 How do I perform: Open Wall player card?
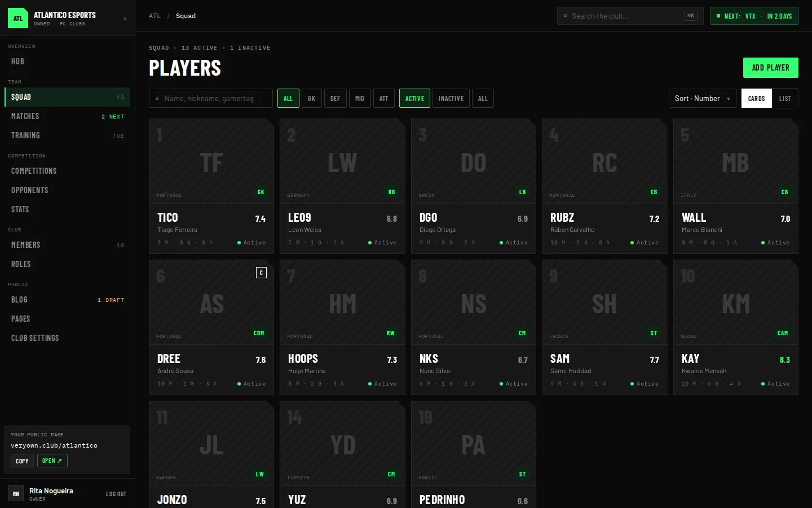coord(736,186)
